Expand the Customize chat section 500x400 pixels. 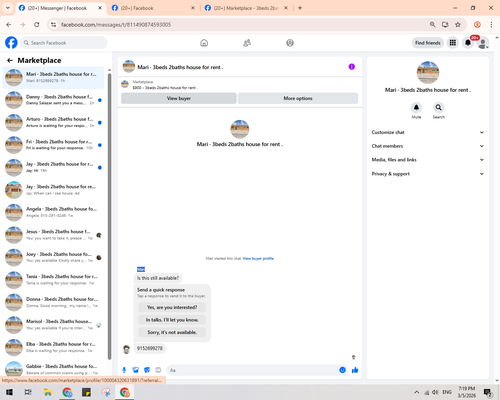coord(428,132)
